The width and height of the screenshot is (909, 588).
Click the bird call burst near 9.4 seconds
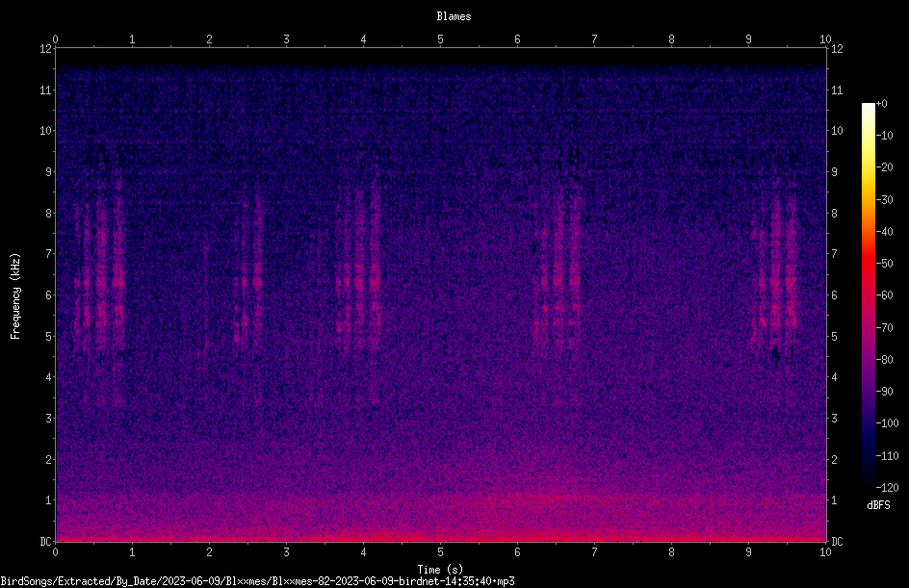[x=774, y=267]
